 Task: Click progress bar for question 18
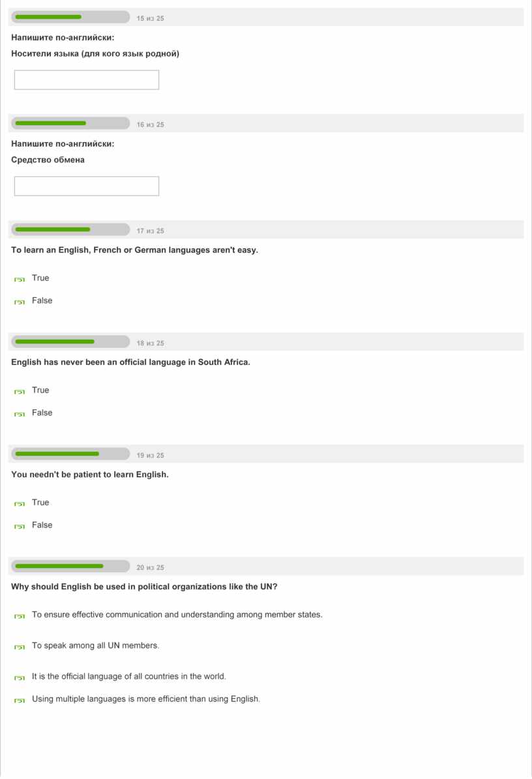tap(70, 342)
